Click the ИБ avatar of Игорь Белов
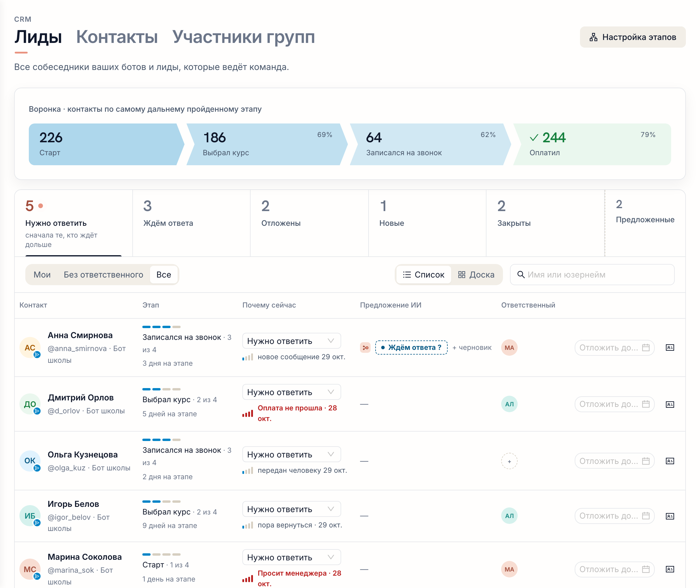700x588 pixels. coord(30,516)
